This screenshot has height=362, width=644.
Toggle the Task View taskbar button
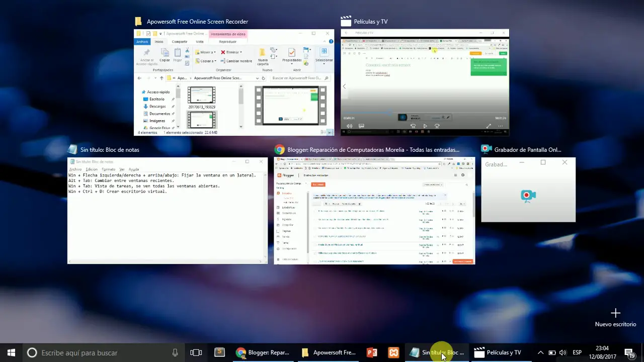(196, 352)
